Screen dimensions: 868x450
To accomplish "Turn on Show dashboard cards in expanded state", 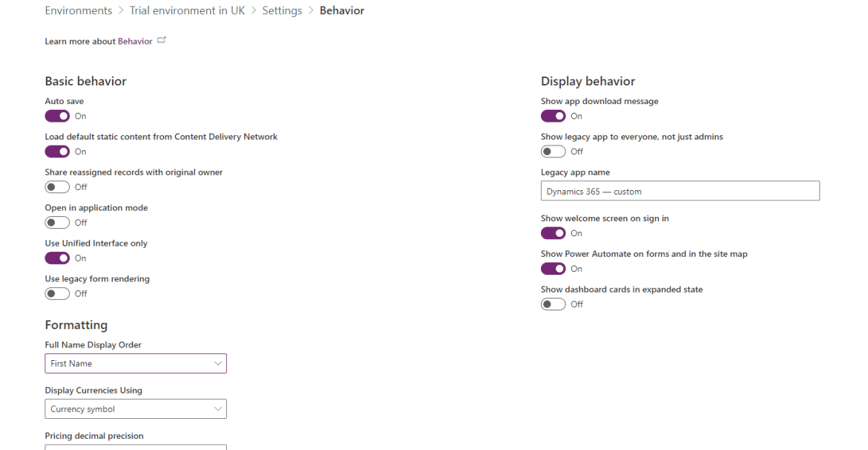I will [x=553, y=304].
